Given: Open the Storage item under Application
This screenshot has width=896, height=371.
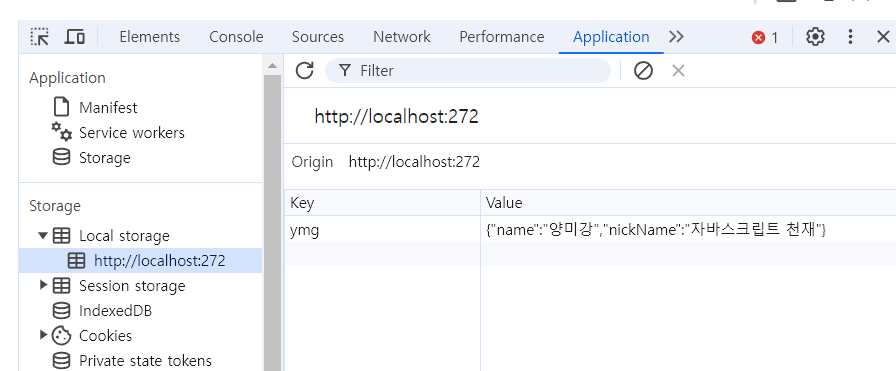Looking at the screenshot, I should point(105,158).
